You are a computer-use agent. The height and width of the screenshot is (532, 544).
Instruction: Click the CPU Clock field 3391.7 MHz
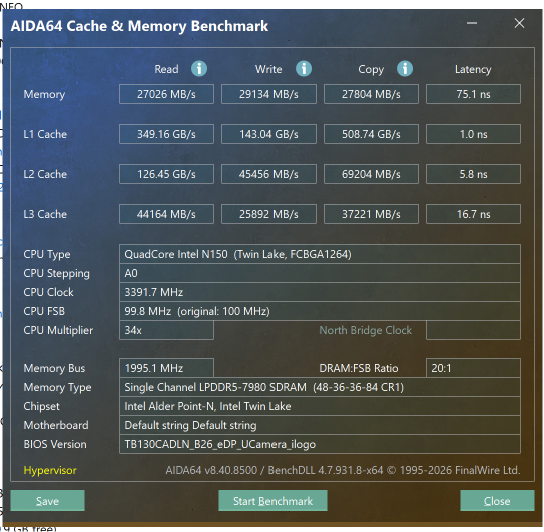pyautogui.click(x=320, y=292)
